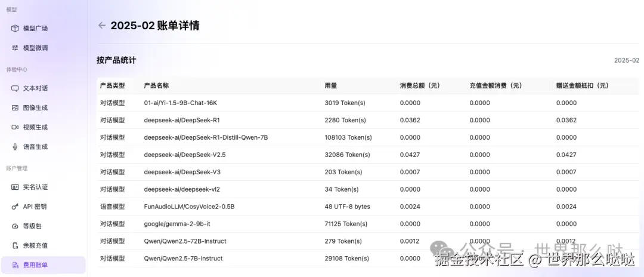644x277 pixels.
Task: Click the deepseek-ai/DeepSeek-V3 product name
Action: pyautogui.click(x=182, y=172)
